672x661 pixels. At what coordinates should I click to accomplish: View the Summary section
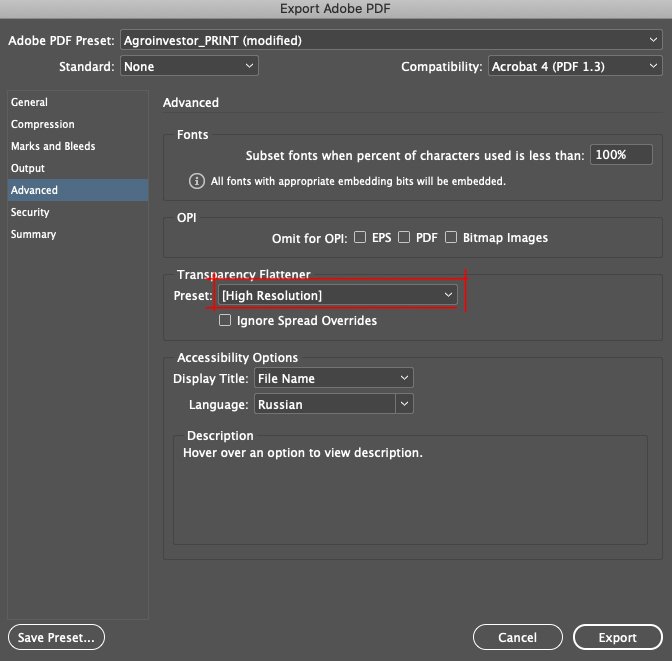33,234
